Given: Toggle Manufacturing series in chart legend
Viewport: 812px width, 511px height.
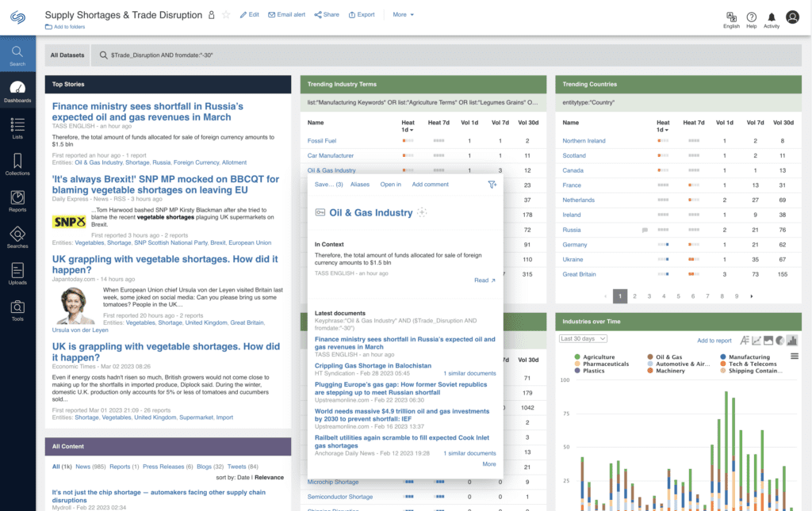Looking at the screenshot, I should (745, 357).
